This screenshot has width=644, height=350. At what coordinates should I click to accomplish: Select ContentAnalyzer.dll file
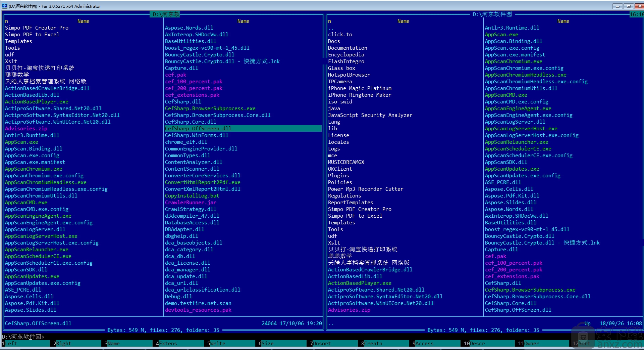[x=193, y=162]
